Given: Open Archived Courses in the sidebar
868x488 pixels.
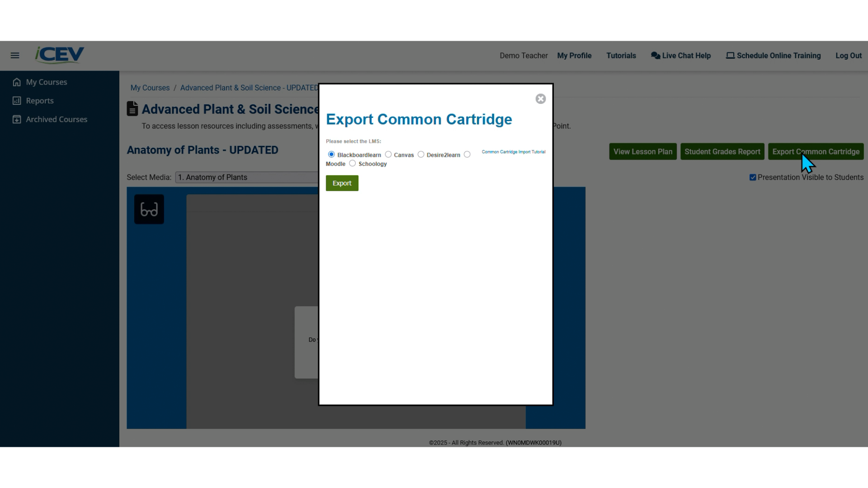Looking at the screenshot, I should 57,119.
